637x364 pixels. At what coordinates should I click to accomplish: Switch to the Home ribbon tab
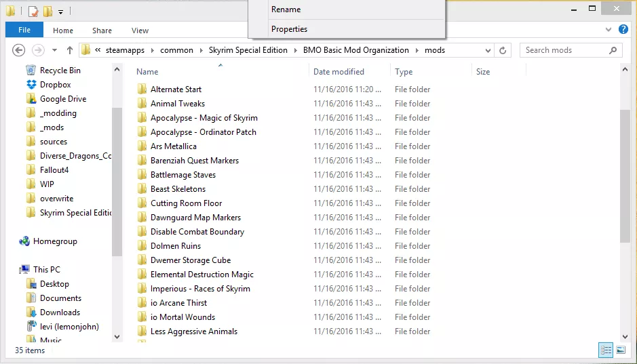[x=63, y=31]
